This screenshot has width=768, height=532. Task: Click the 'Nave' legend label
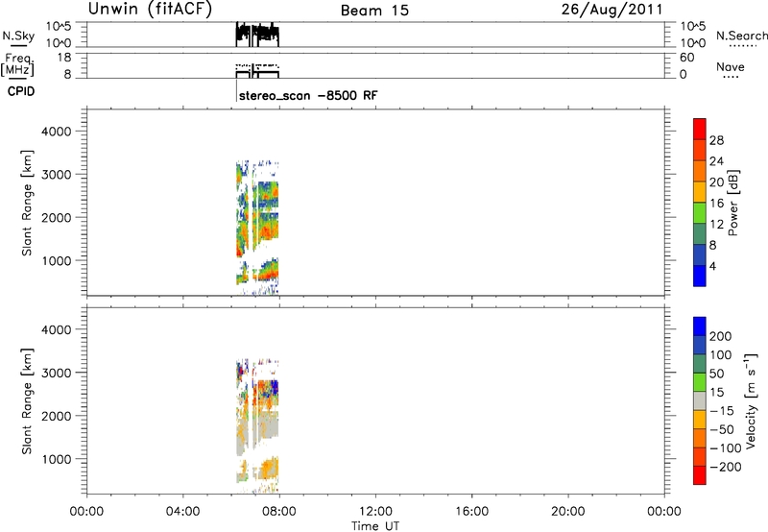(731, 66)
